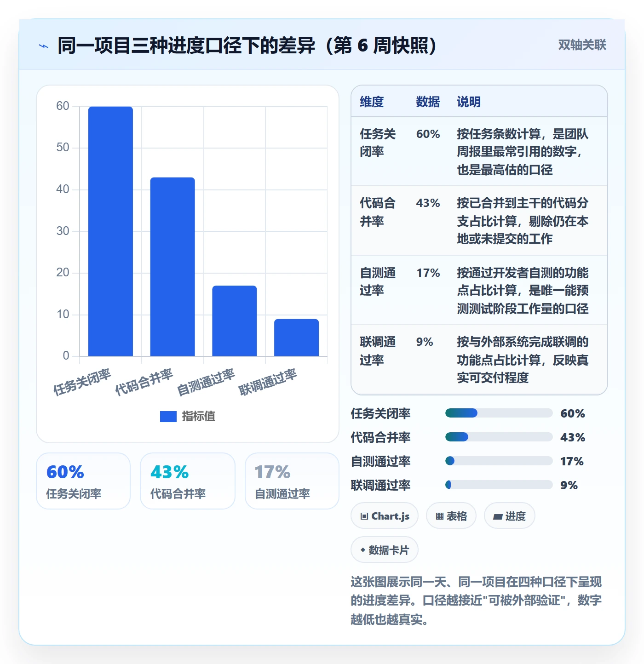Click the 指标值 legend label
The width and height of the screenshot is (644, 664).
199,416
